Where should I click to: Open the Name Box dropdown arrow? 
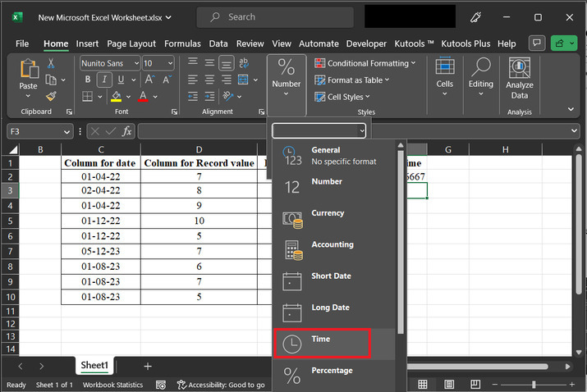click(66, 131)
